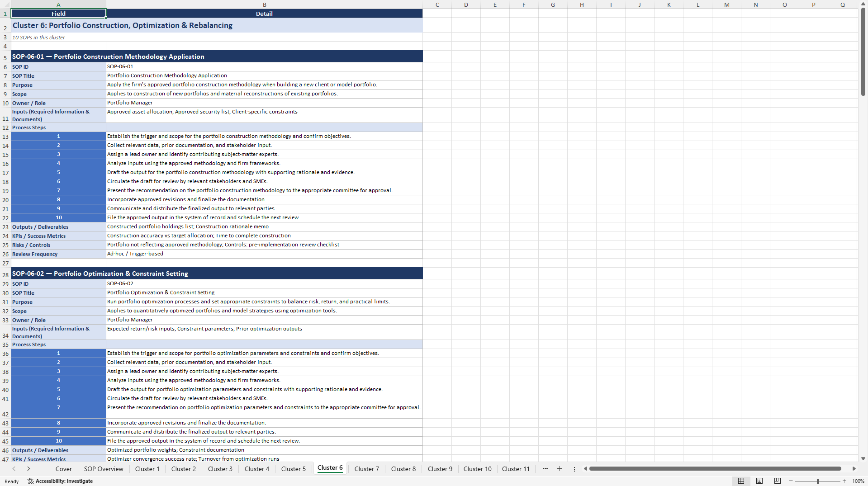Click the Select All corner triangle
Image resolution: width=868 pixels, height=486 pixels.
(5, 5)
